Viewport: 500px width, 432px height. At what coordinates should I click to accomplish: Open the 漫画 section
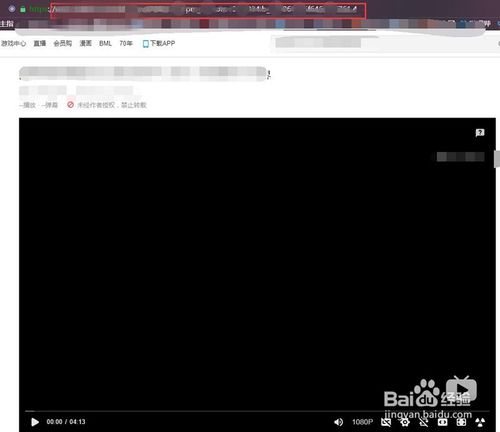[85, 43]
